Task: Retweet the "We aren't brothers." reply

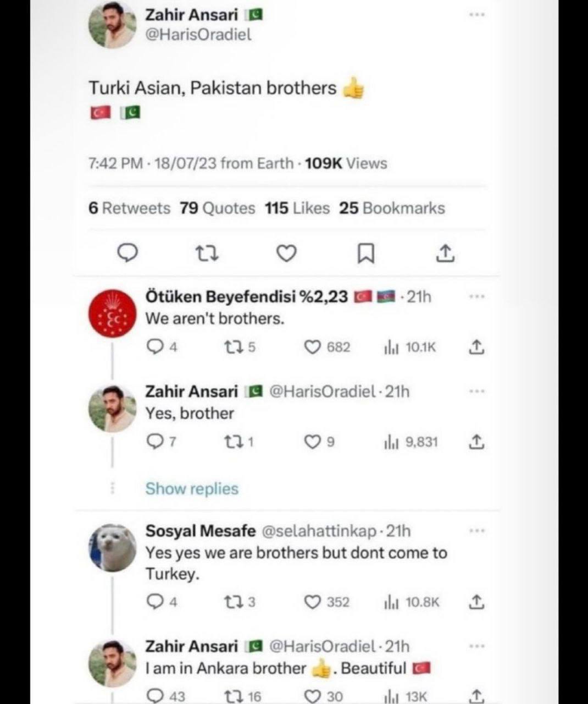Action: click(234, 348)
